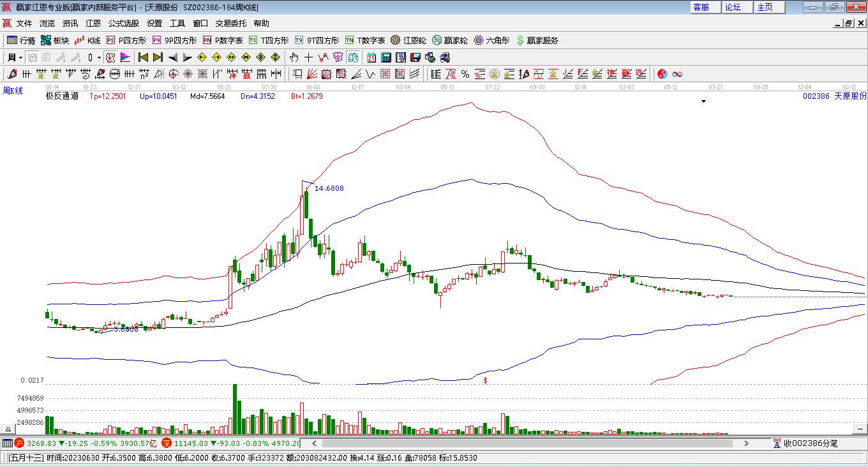The height and width of the screenshot is (467, 868).
Task: Open the calculator tool
Action: pos(386,57)
